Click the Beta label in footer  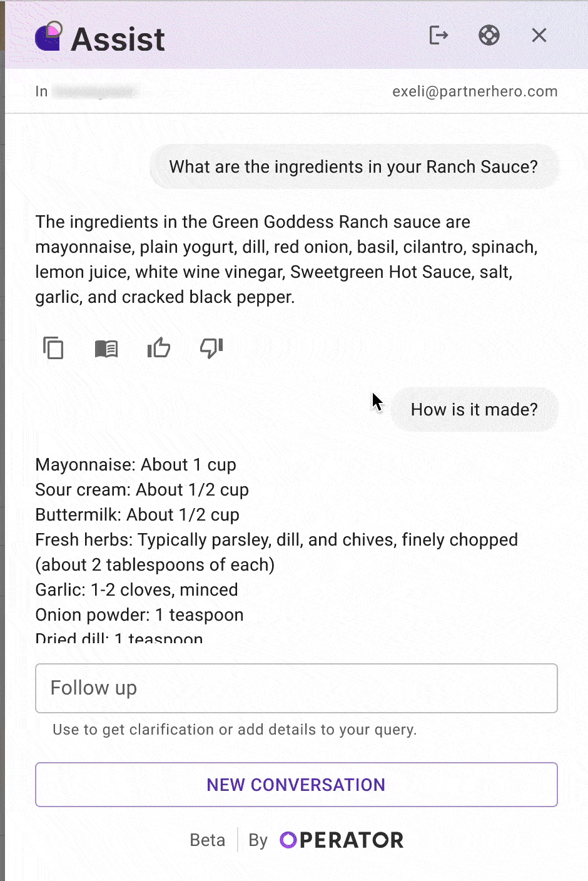pos(207,840)
